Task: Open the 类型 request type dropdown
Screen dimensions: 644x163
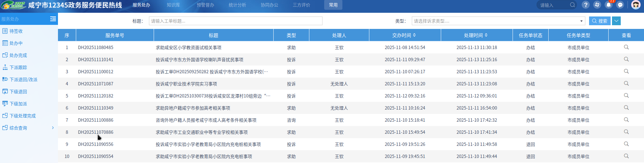Action: (498, 21)
